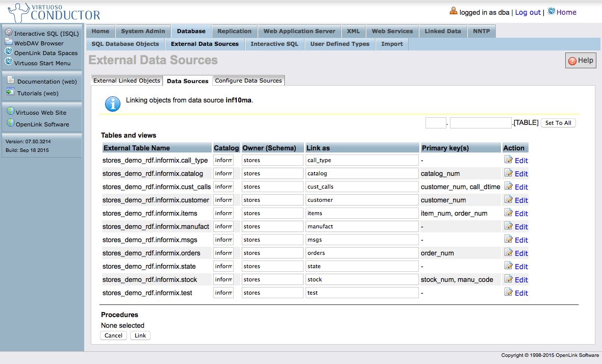
Task: Click the Cancel button
Action: click(113, 335)
